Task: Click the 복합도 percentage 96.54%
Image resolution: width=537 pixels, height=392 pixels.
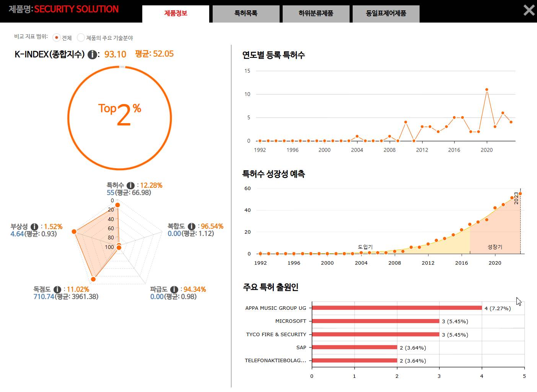Action: [x=212, y=226]
